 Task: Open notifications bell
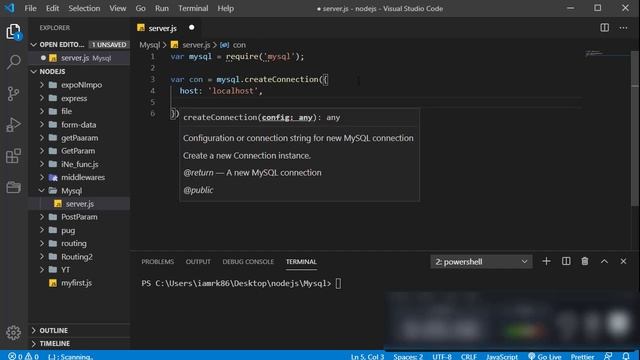coord(626,356)
